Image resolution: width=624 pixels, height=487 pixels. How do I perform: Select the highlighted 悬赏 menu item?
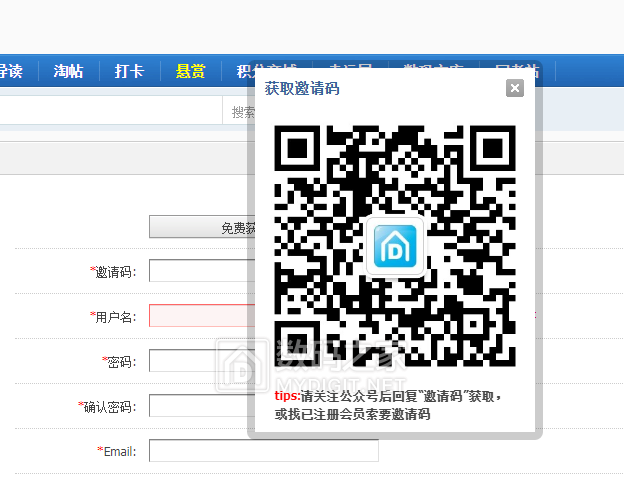point(190,71)
